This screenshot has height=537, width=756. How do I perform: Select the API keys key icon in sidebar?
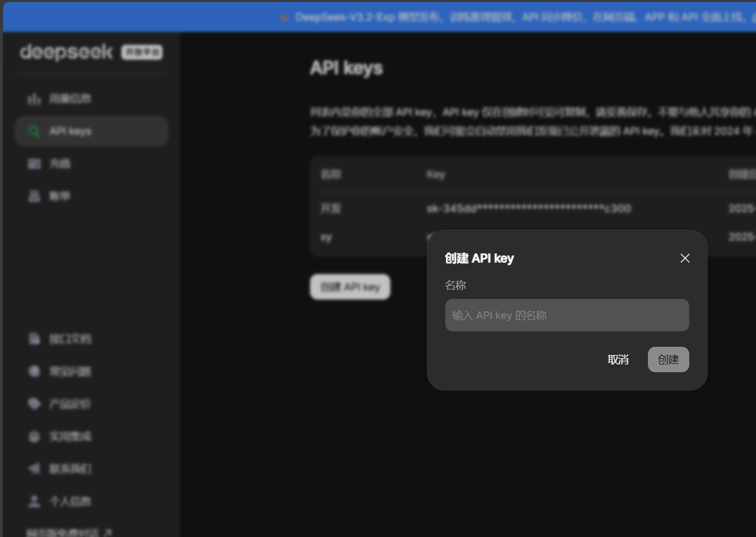coord(34,131)
